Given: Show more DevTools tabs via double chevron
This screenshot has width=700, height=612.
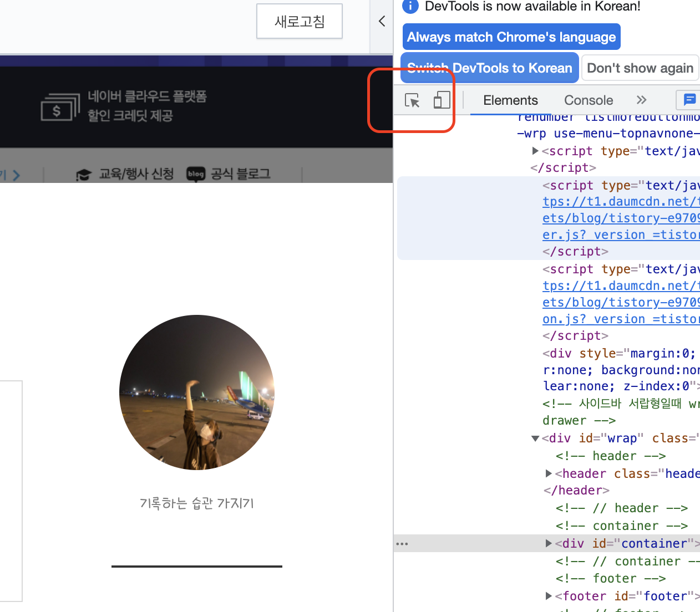Looking at the screenshot, I should 642,100.
